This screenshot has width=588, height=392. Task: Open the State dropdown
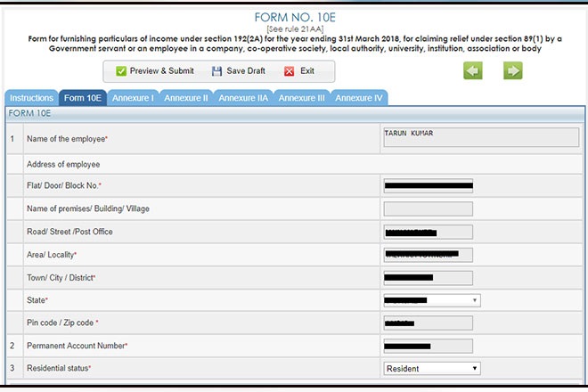[x=431, y=301]
